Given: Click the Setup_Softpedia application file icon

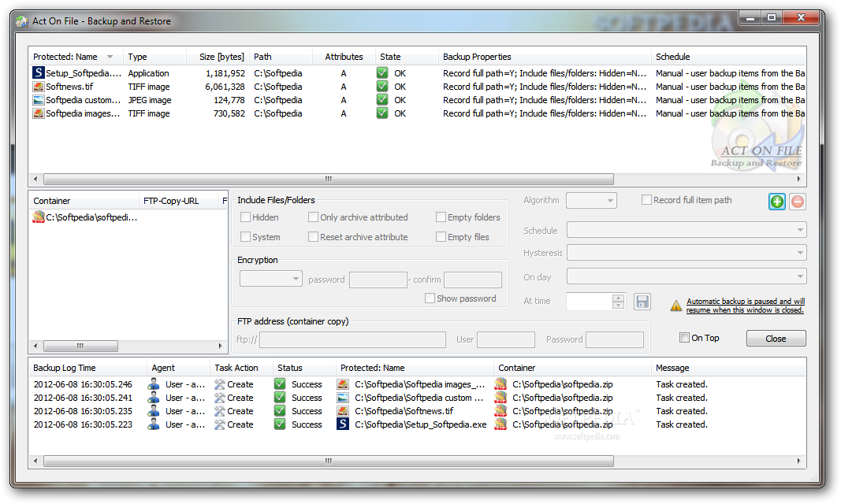Looking at the screenshot, I should (x=38, y=72).
